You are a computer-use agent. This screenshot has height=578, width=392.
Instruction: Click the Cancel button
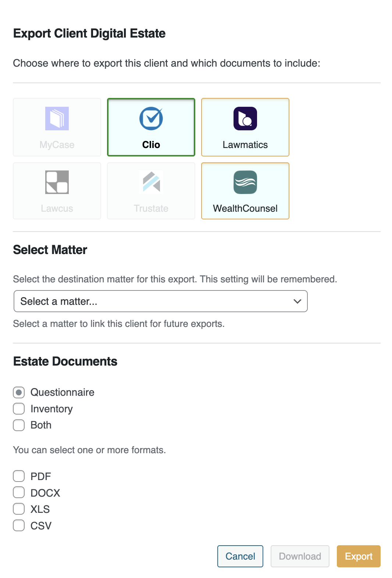[x=240, y=556]
